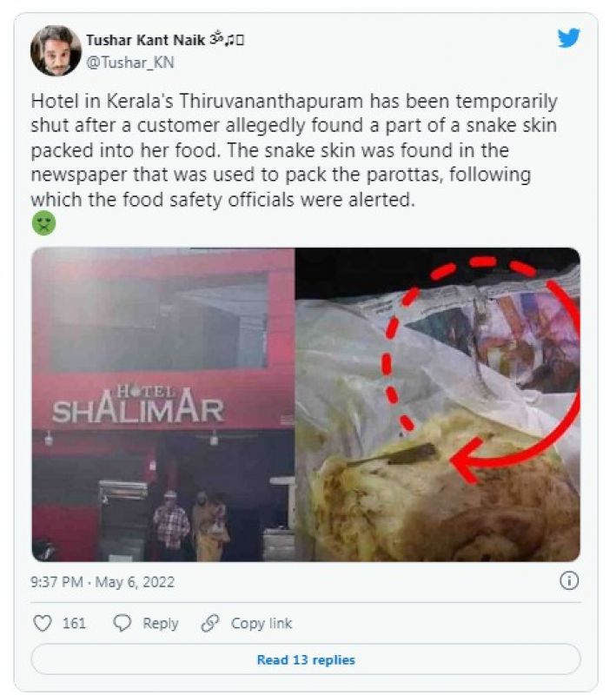Open the food package photo with red circle
This screenshot has height=695, width=616.
[437, 405]
